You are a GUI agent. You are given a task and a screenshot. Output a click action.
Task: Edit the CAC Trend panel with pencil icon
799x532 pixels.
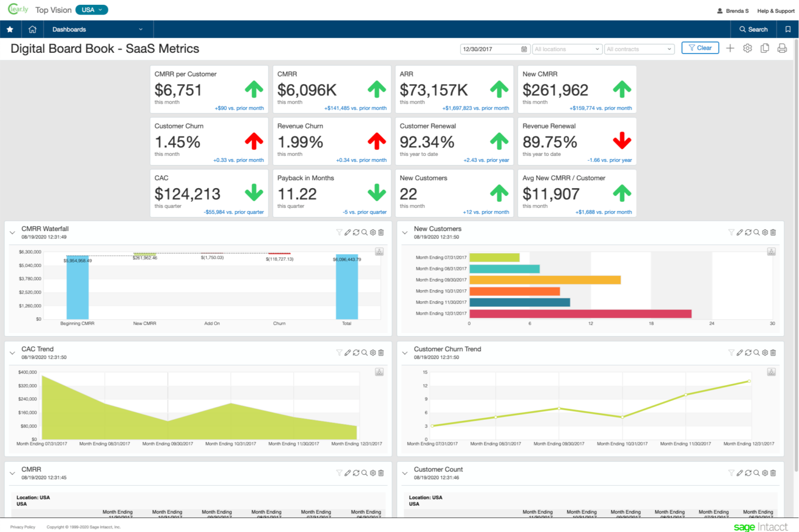[348, 353]
